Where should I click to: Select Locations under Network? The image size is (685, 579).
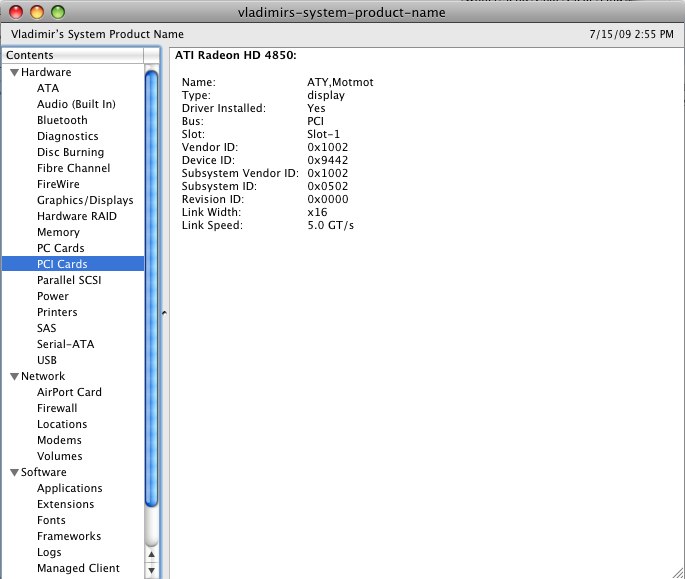[62, 424]
